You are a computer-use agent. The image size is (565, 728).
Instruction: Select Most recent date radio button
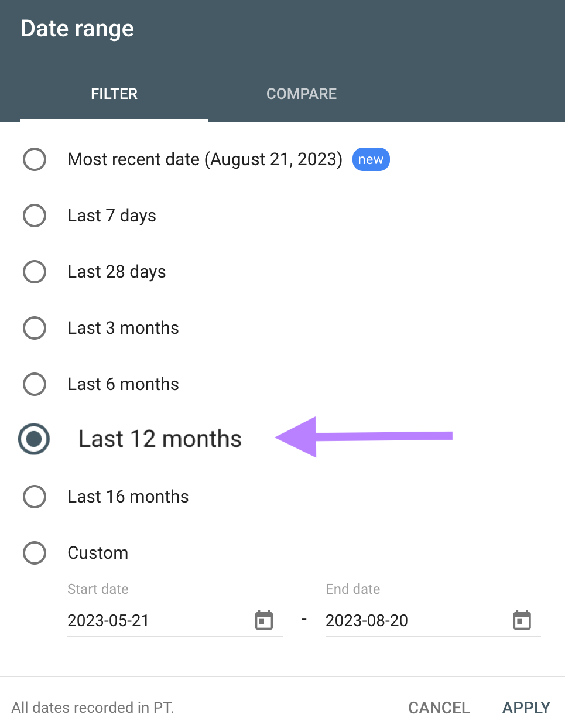tap(35, 159)
